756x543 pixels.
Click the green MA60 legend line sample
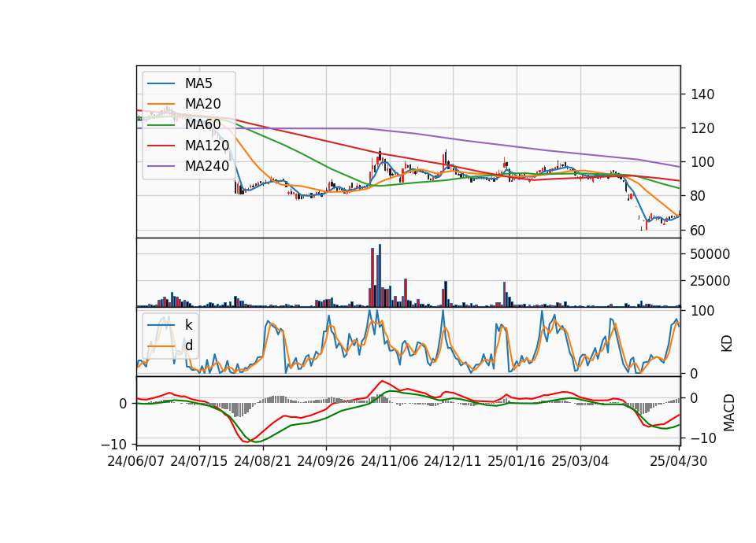(161, 125)
